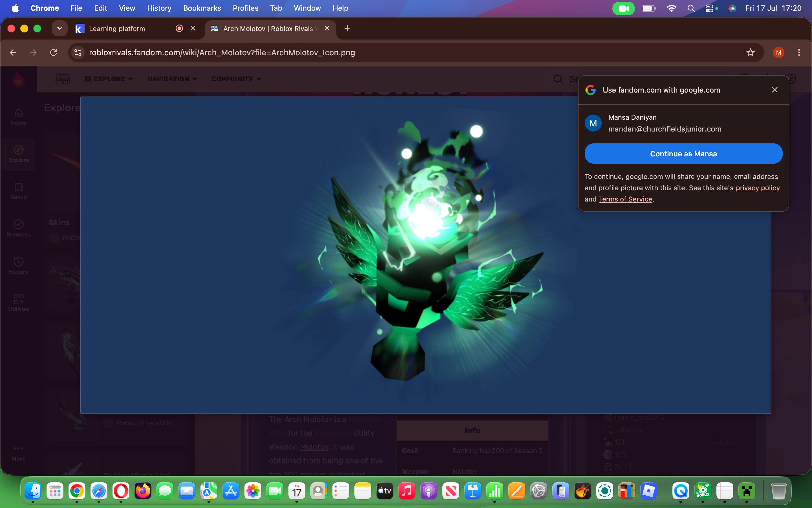Click the Arch Molotov lightbox image
812x508 pixels.
click(x=425, y=255)
